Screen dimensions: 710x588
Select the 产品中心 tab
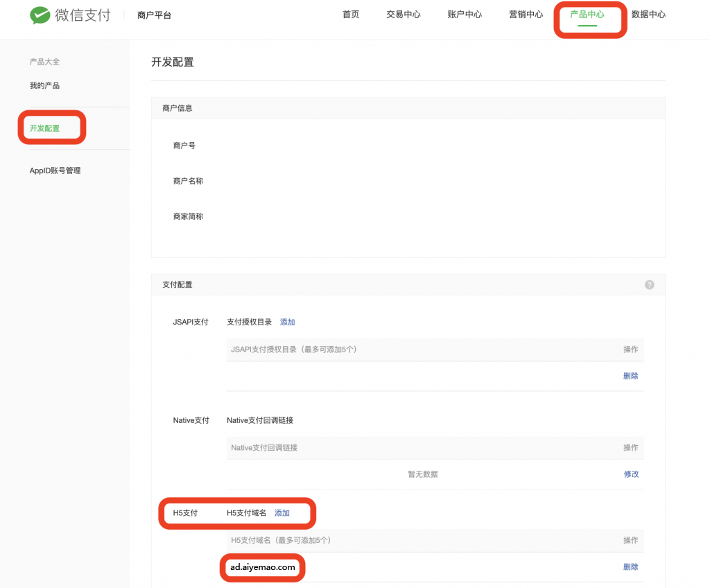coord(587,15)
